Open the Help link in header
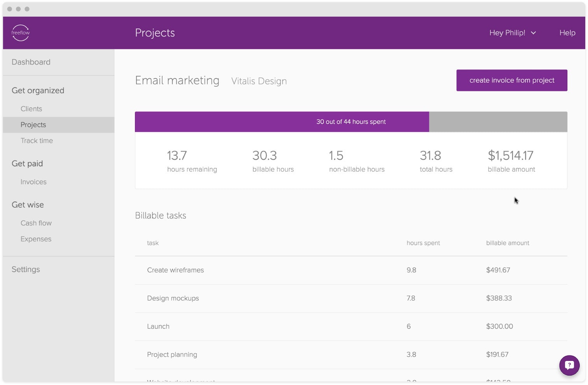The width and height of the screenshot is (588, 385). point(567,33)
